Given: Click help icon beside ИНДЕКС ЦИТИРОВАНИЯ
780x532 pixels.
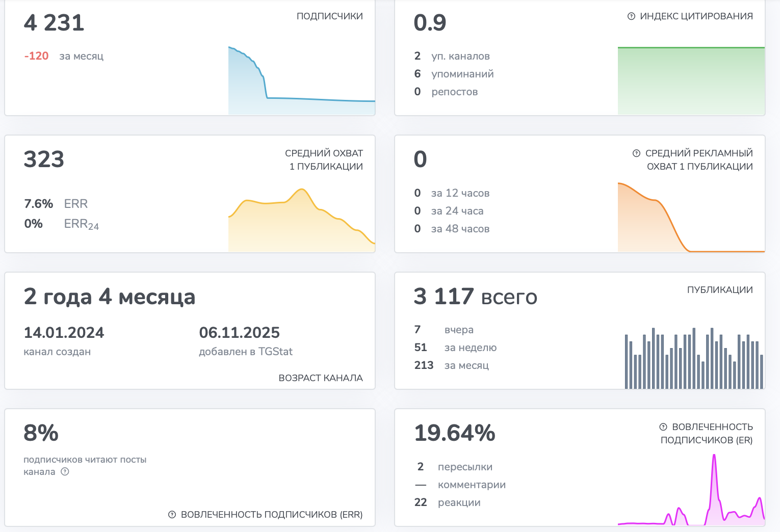Looking at the screenshot, I should [631, 16].
